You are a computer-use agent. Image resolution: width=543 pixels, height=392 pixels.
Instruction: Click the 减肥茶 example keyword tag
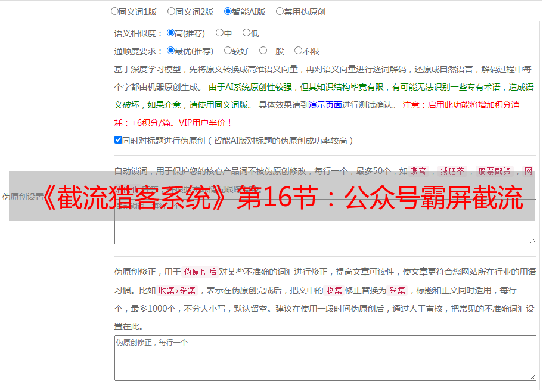(x=452, y=171)
